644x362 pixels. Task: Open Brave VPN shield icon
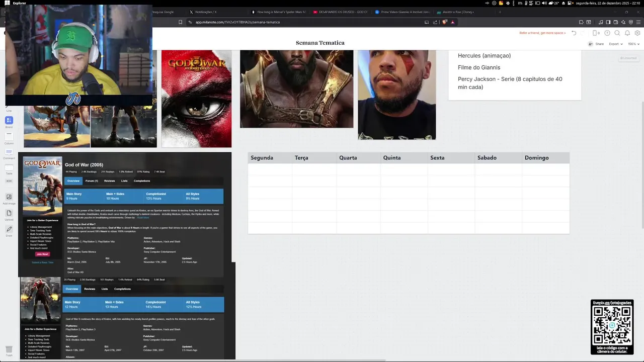point(630,22)
